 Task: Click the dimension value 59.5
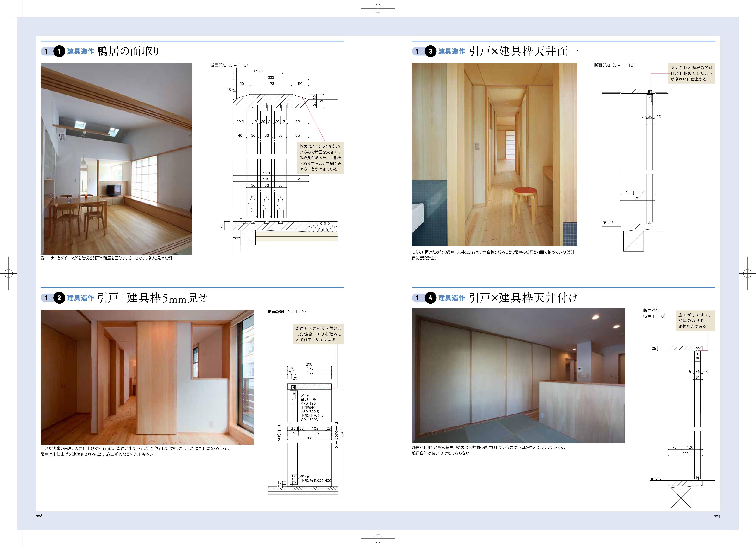[240, 122]
